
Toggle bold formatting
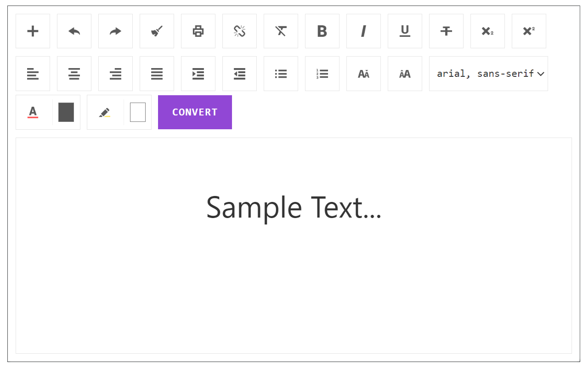[x=322, y=31]
